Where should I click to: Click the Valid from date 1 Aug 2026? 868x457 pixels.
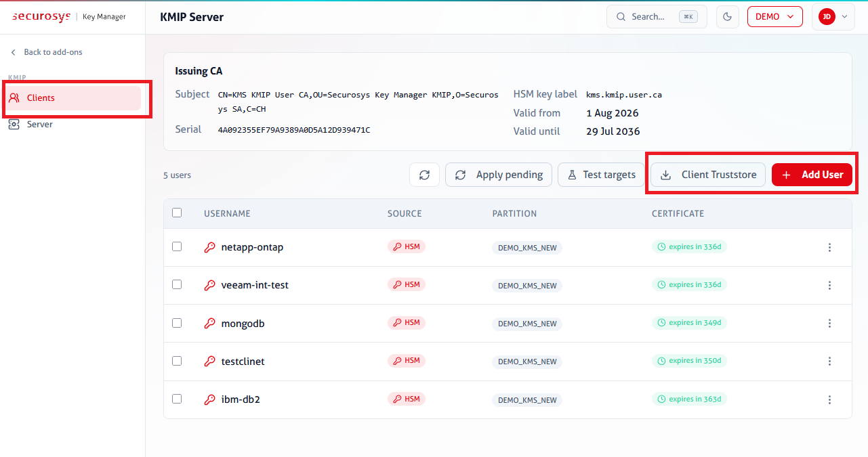coord(612,113)
